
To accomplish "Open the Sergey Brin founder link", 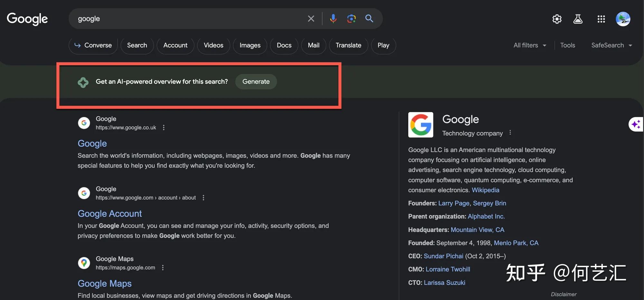I will click(x=489, y=203).
